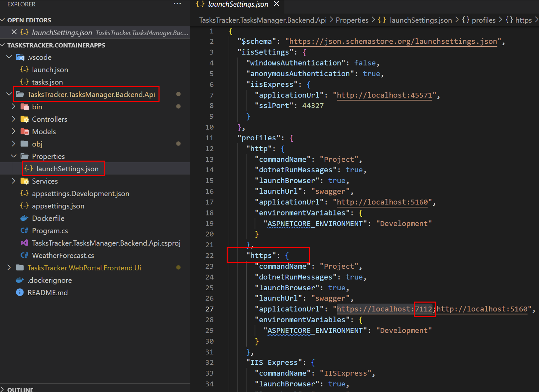
Task: Select the launchSettings.json editor tab
Action: tap(238, 4)
